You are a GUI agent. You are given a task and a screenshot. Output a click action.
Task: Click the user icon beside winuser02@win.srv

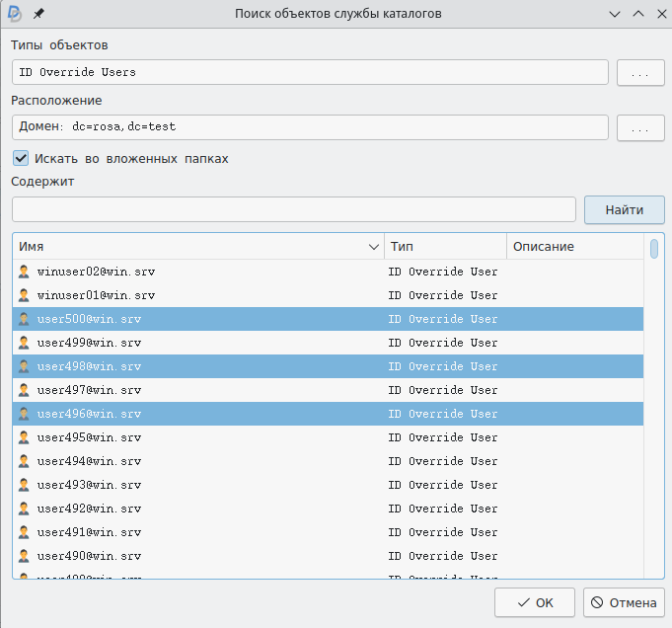click(25, 272)
